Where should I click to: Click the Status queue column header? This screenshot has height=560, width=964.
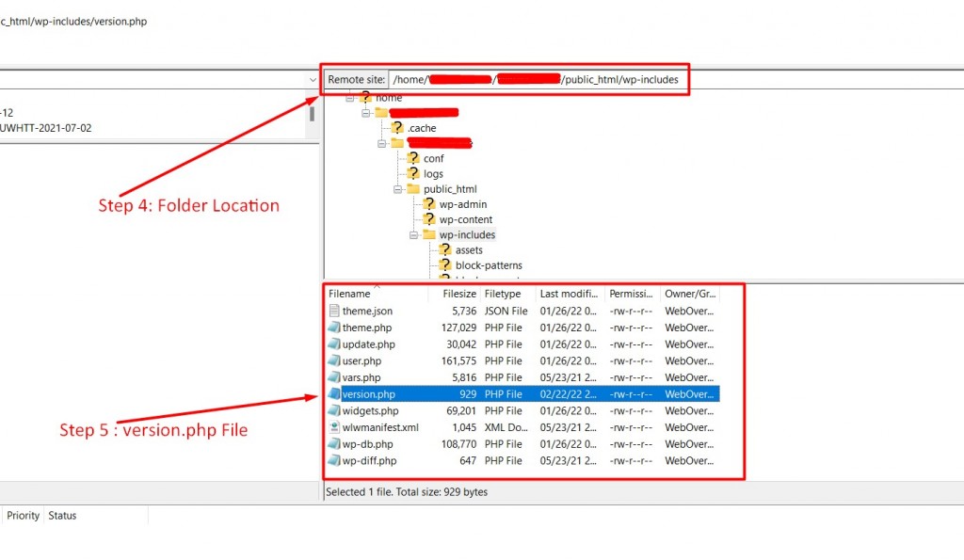pos(96,516)
